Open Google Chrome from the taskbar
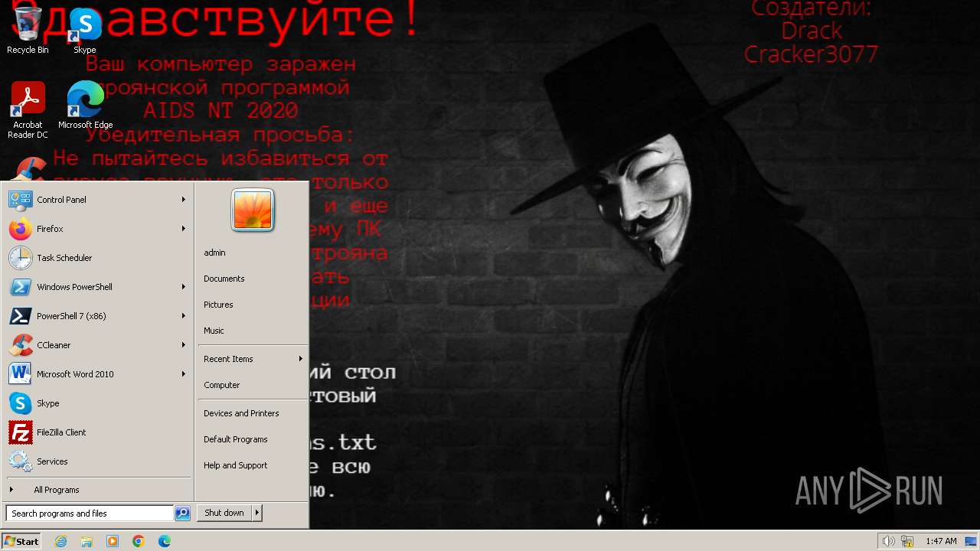 139,541
